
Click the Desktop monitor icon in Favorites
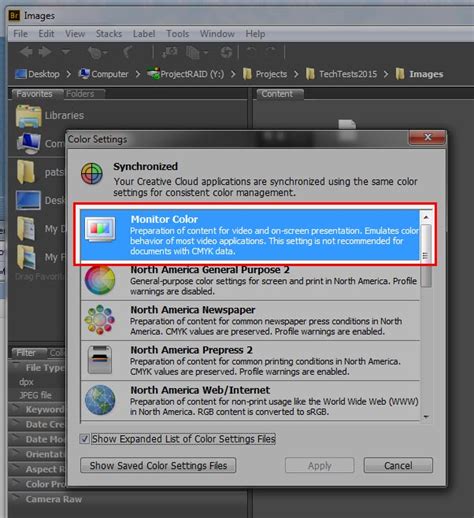[28, 200]
